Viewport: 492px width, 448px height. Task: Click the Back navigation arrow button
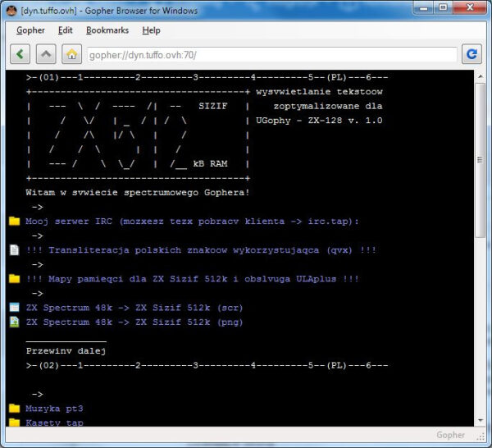pos(20,55)
